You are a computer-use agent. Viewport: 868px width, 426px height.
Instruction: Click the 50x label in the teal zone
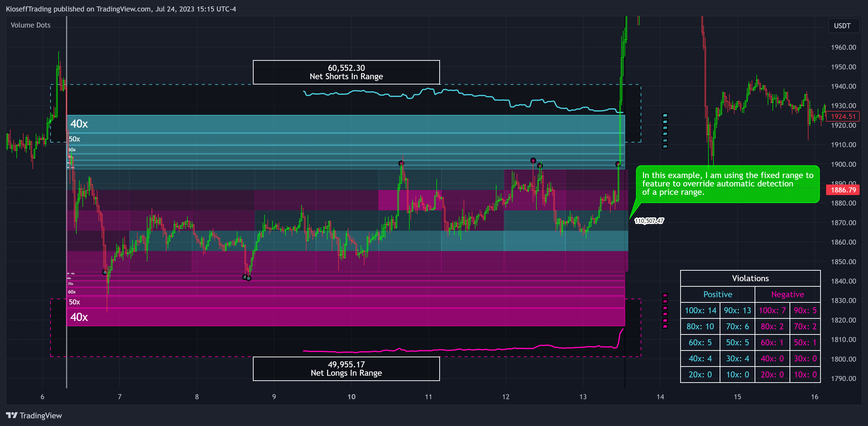(74, 139)
